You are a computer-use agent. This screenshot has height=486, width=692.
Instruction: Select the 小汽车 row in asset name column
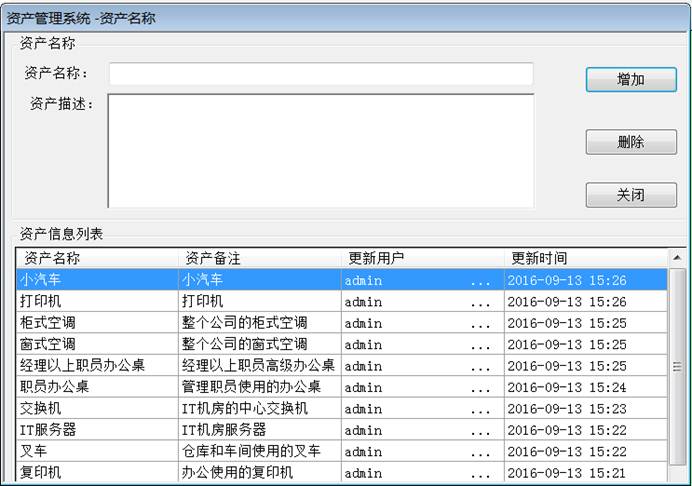(x=97, y=279)
